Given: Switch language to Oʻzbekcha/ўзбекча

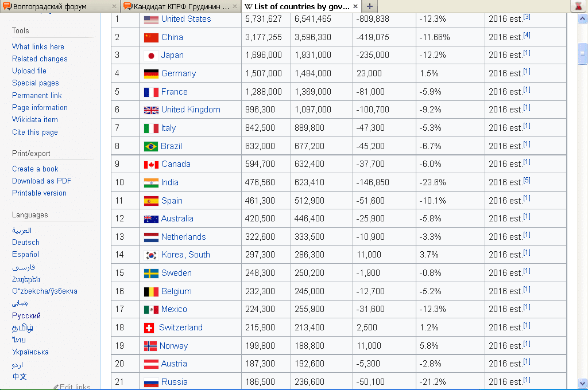Looking at the screenshot, I should pyautogui.click(x=45, y=291).
